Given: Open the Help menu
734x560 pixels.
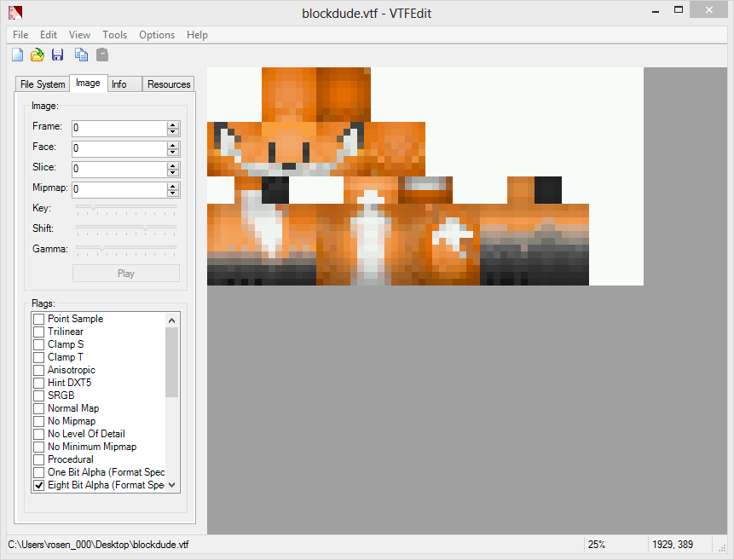Looking at the screenshot, I should pos(197,35).
